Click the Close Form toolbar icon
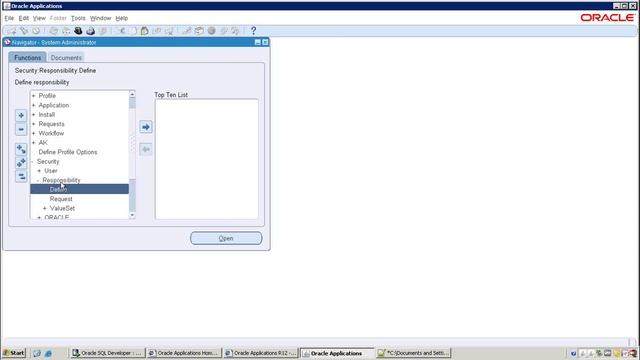 click(x=103, y=31)
